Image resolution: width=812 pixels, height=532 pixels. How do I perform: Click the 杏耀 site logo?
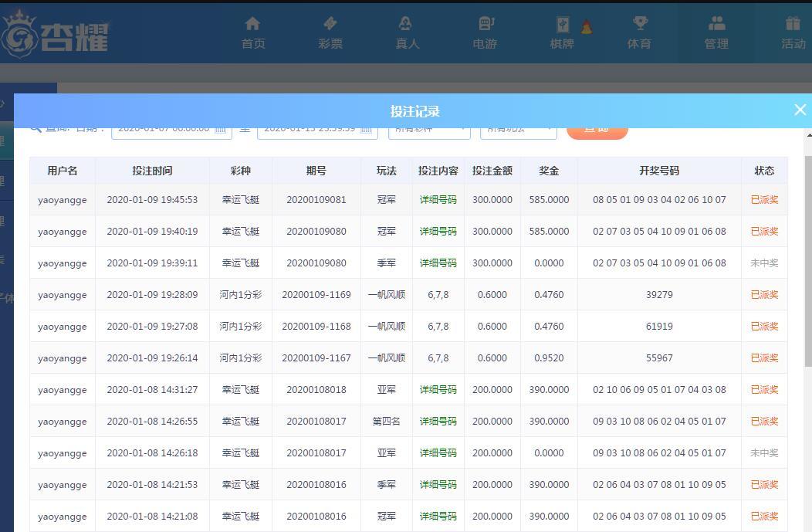pyautogui.click(x=55, y=36)
